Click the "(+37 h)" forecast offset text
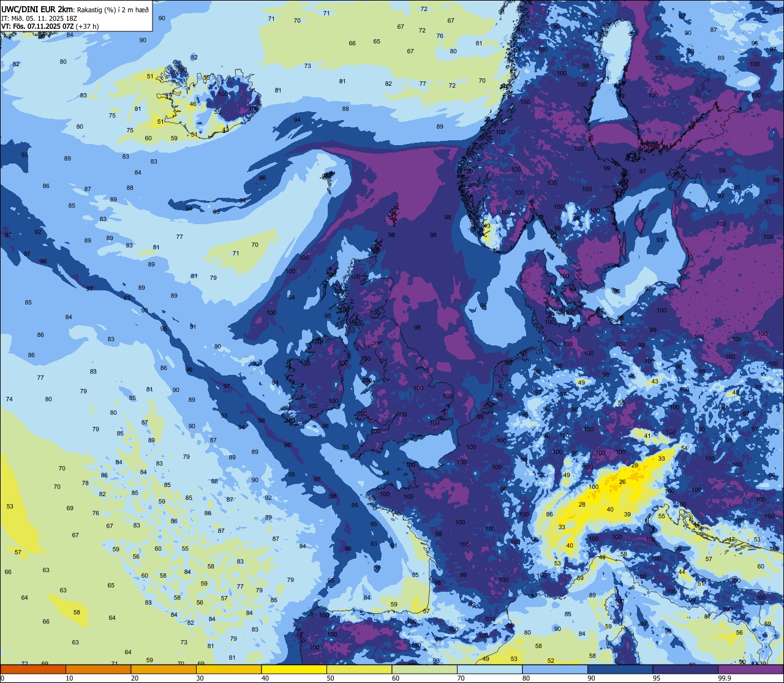This screenshot has height=683, width=784. click(x=87, y=26)
